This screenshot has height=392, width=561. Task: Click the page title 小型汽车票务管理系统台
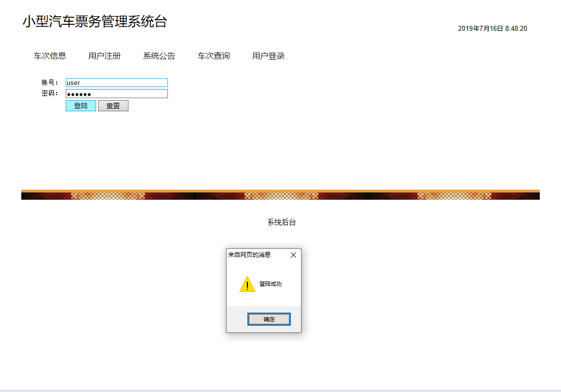click(x=96, y=22)
